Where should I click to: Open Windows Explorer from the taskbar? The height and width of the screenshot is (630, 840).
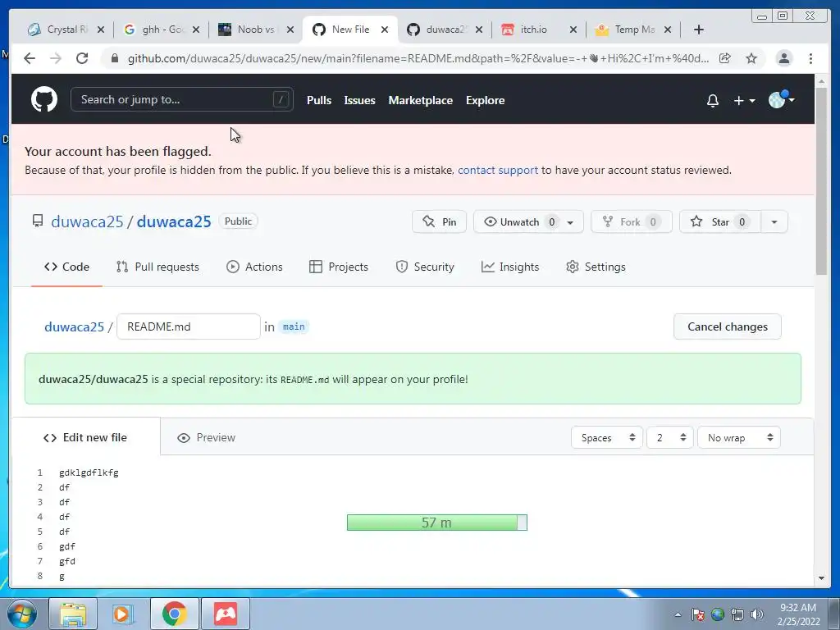73,614
